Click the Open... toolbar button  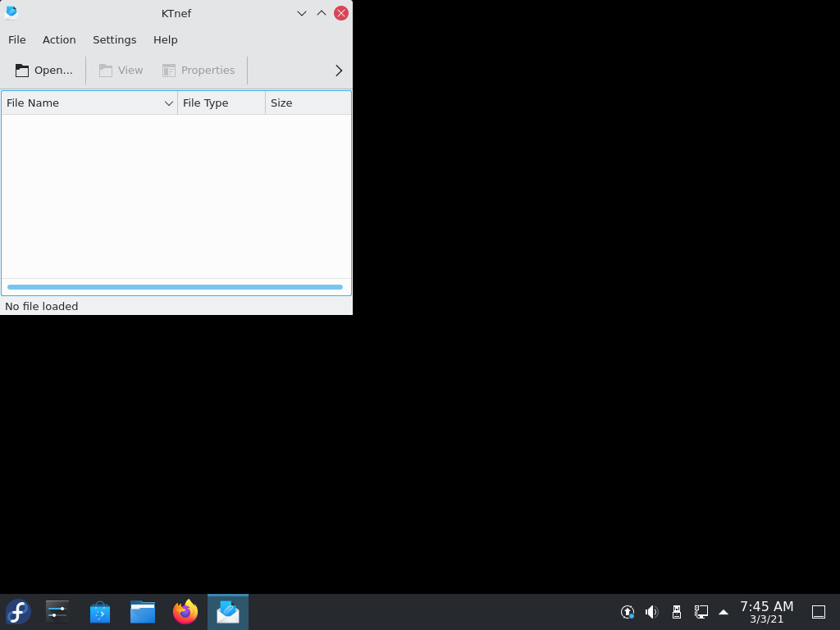pyautogui.click(x=44, y=71)
